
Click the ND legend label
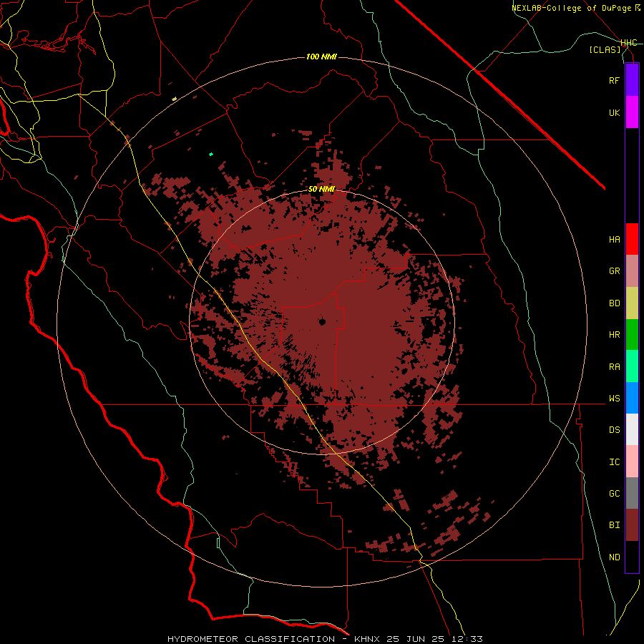614,557
